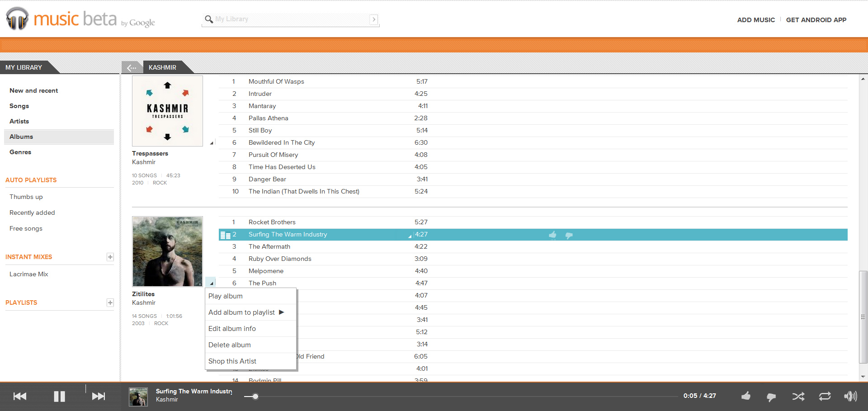The width and height of the screenshot is (868, 411).
Task: Click the playback progress slider handle
Action: click(x=255, y=397)
